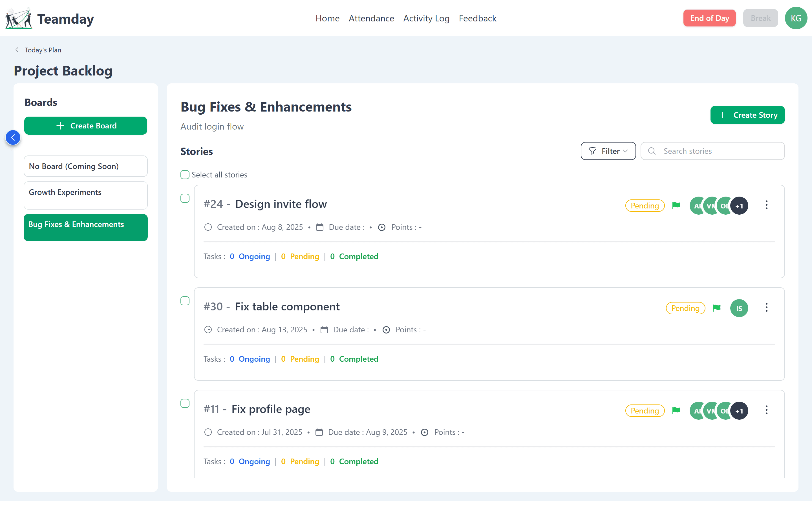The width and height of the screenshot is (812, 507).
Task: Check the Select all stories checkbox
Action: [x=185, y=175]
